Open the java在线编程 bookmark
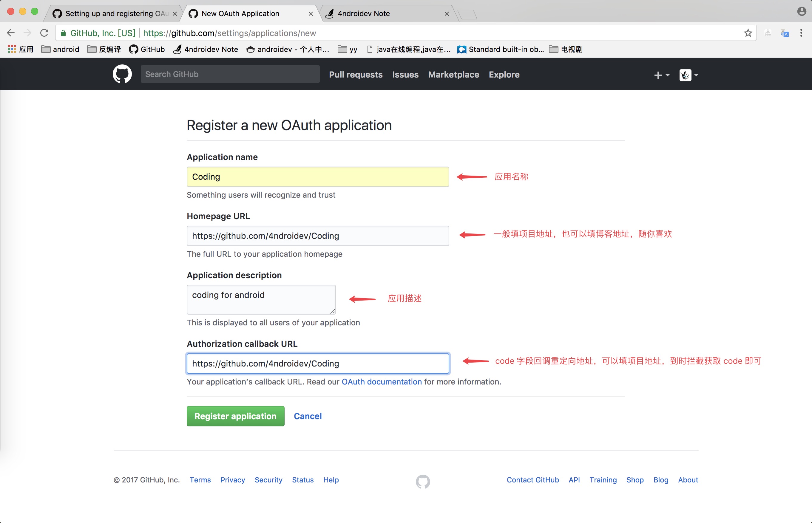 pyautogui.click(x=409, y=49)
